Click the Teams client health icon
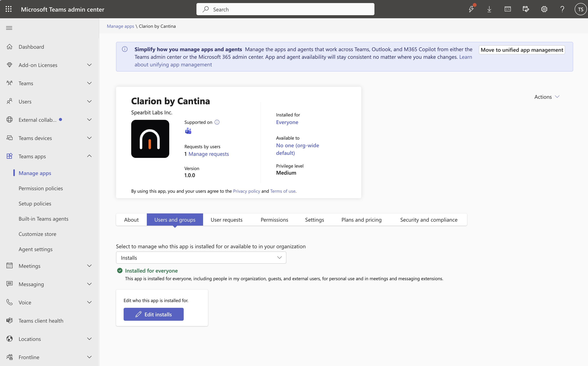 pyautogui.click(x=10, y=321)
